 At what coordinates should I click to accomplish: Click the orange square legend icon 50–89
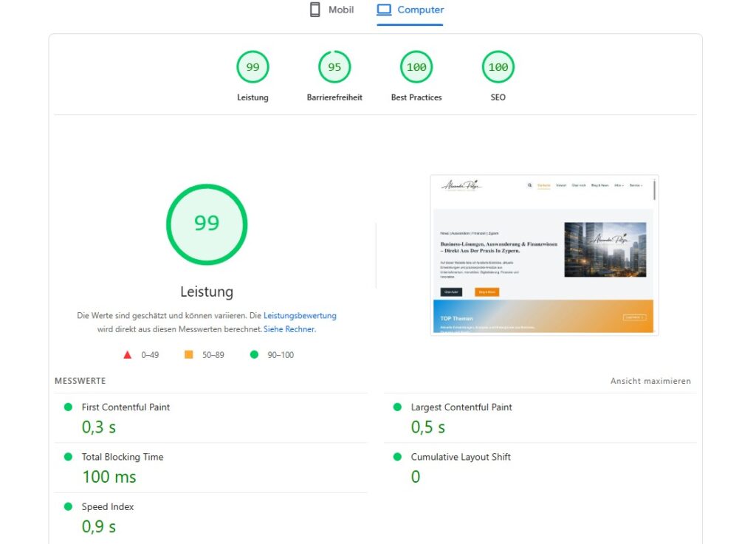(x=189, y=355)
